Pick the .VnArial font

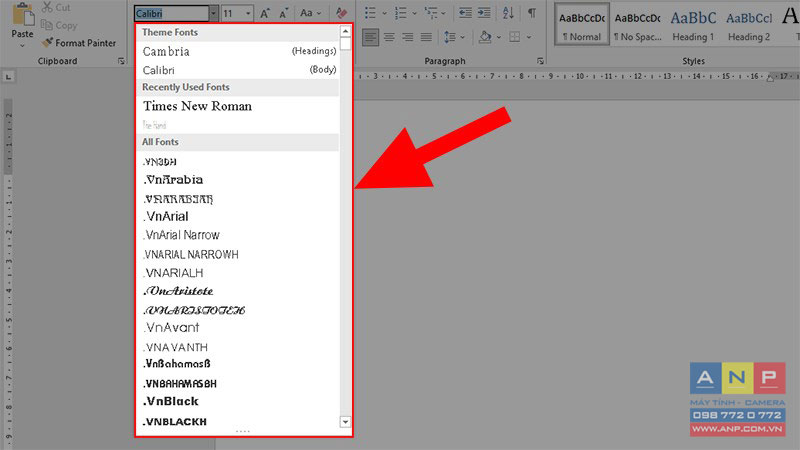(x=238, y=216)
